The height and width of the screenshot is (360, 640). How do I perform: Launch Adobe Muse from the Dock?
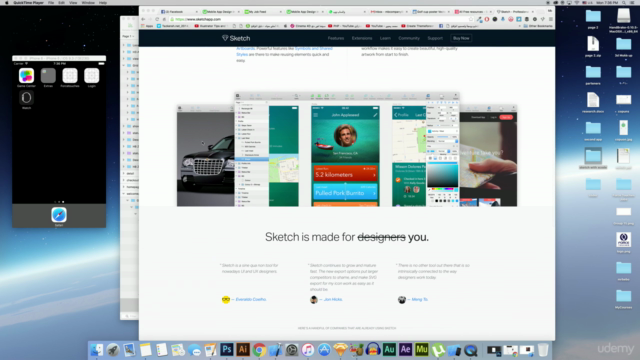(422, 350)
